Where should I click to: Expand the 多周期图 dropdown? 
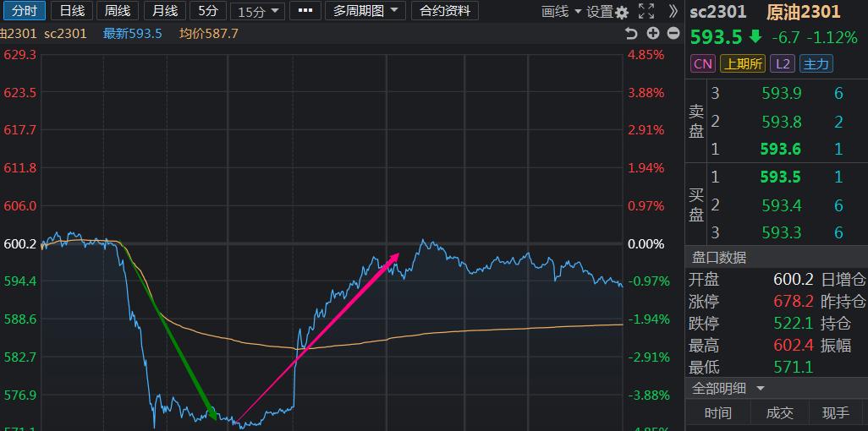pos(365,10)
